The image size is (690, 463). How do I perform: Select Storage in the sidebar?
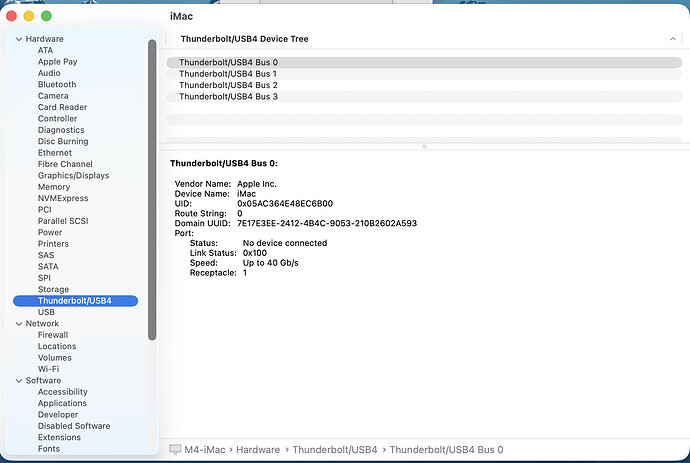(53, 290)
